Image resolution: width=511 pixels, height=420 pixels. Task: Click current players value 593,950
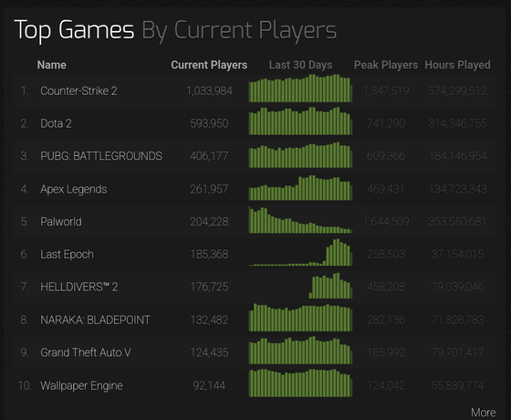coord(209,123)
